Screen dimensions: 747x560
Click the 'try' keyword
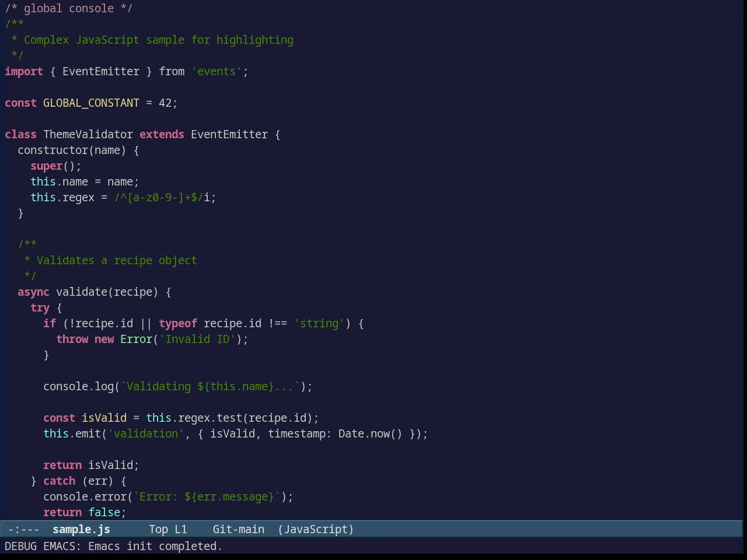pyautogui.click(x=40, y=307)
